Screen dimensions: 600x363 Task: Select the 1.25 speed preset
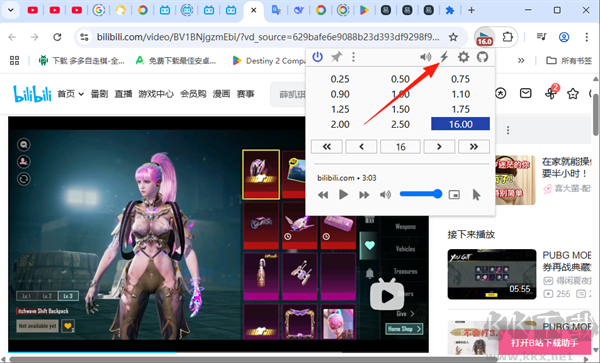click(340, 109)
